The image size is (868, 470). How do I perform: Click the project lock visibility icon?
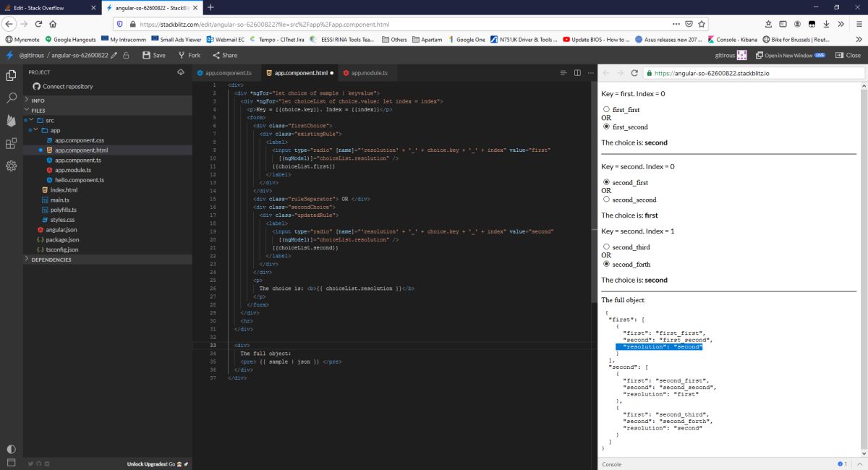(x=127, y=55)
